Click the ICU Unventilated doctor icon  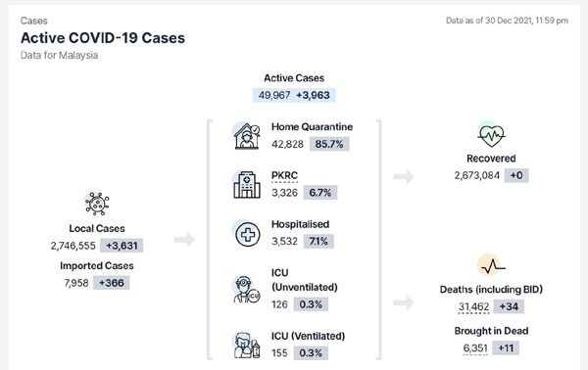pos(246,290)
